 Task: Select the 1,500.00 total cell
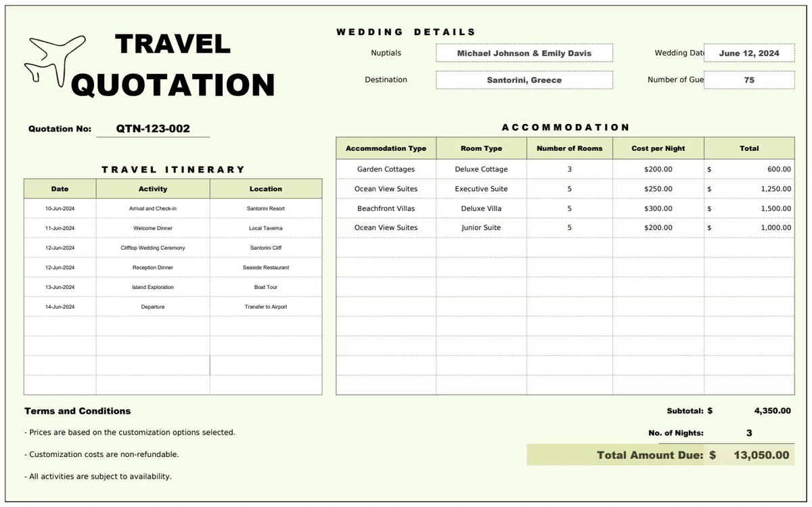[x=749, y=208]
